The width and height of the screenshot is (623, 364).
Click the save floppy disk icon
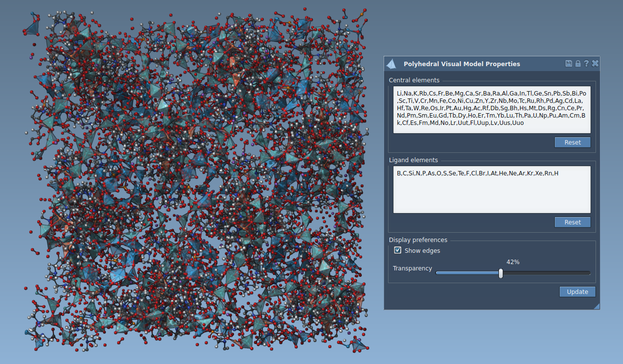pos(569,64)
